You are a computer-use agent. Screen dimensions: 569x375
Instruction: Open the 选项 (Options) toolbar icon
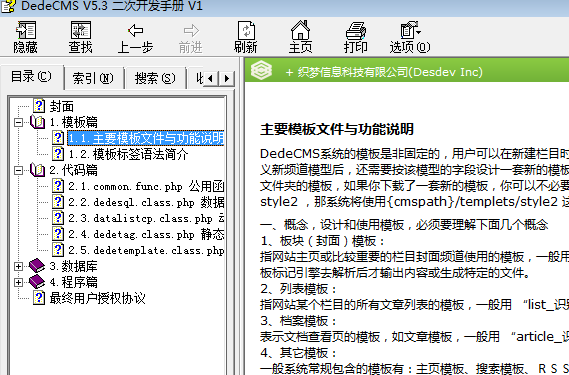[410, 30]
